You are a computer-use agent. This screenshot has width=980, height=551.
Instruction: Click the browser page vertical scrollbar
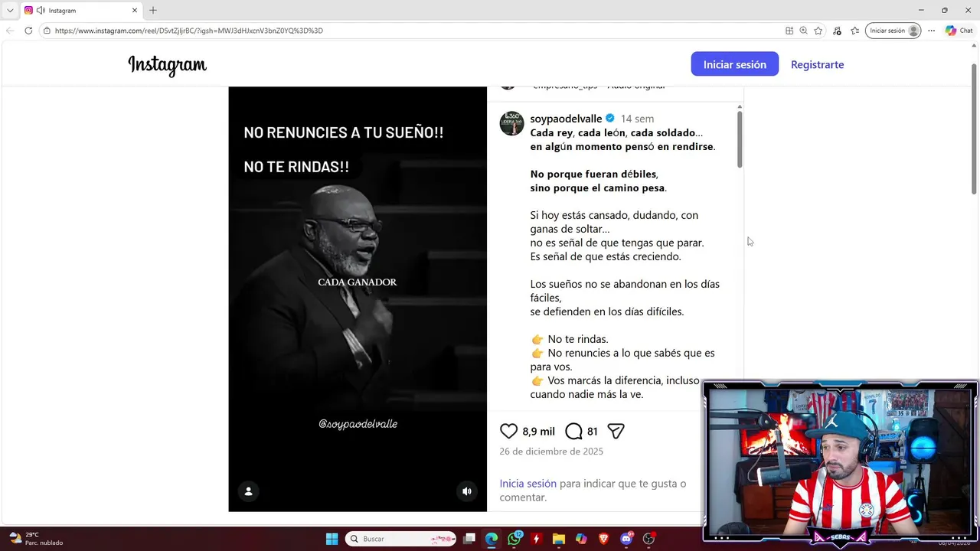pyautogui.click(x=974, y=129)
